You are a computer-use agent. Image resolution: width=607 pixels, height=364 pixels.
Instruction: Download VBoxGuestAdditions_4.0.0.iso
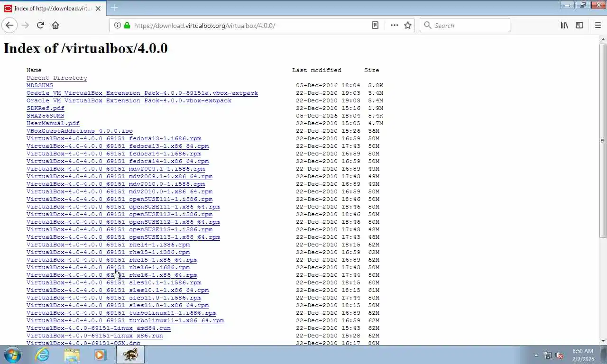(80, 131)
